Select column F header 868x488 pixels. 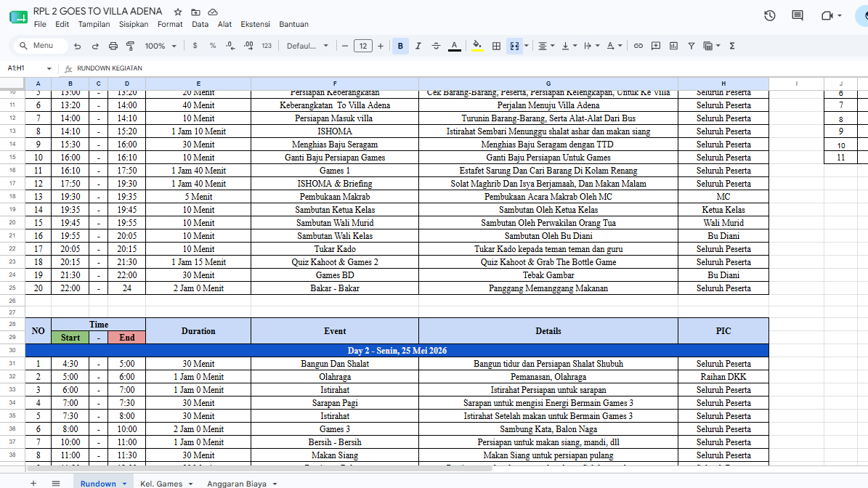click(x=335, y=84)
